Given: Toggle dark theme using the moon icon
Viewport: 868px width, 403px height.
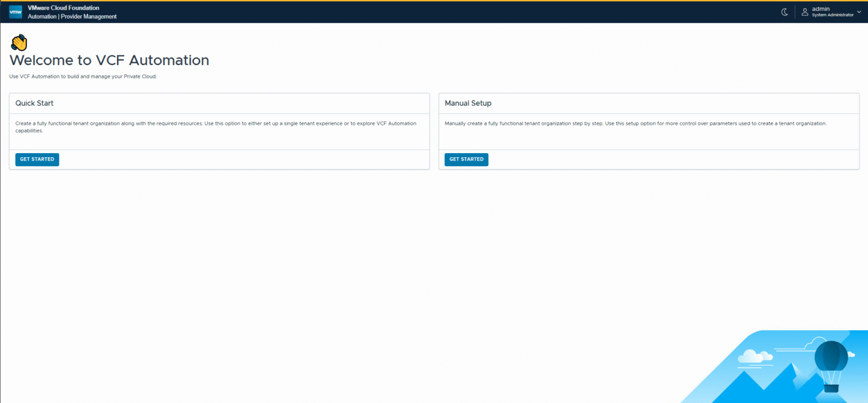Looking at the screenshot, I should pos(784,12).
